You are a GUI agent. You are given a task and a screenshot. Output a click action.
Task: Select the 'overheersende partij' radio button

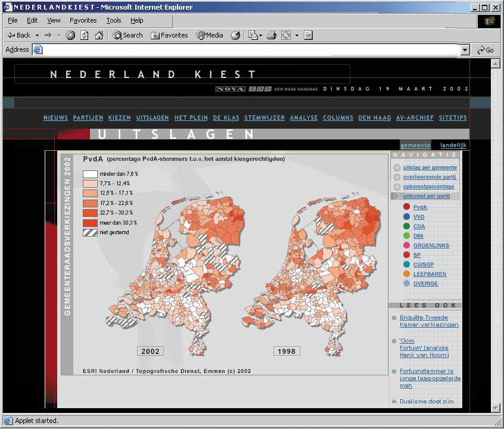pyautogui.click(x=397, y=177)
